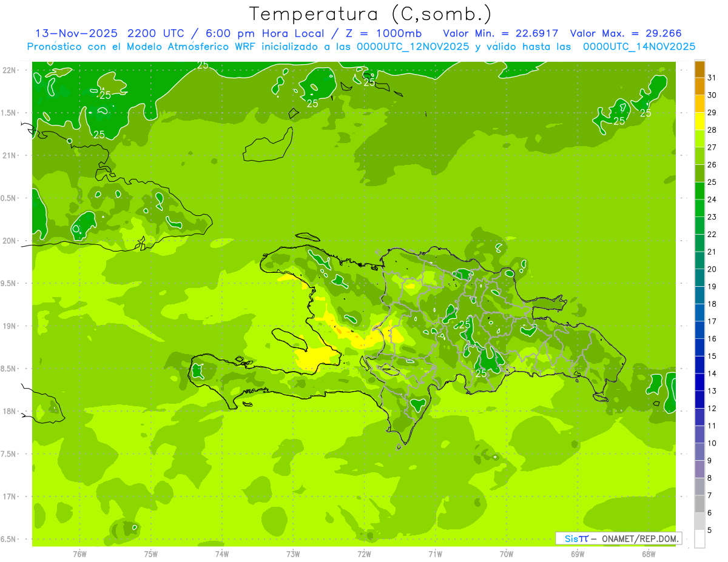This screenshot has height=562, width=728.
Task: Select the lime swatch between 27 and 28
Action: pos(699,138)
